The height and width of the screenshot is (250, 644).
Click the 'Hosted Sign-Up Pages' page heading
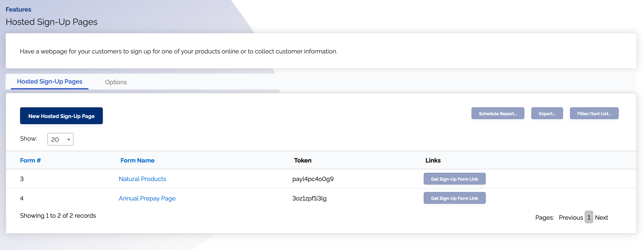tap(52, 22)
